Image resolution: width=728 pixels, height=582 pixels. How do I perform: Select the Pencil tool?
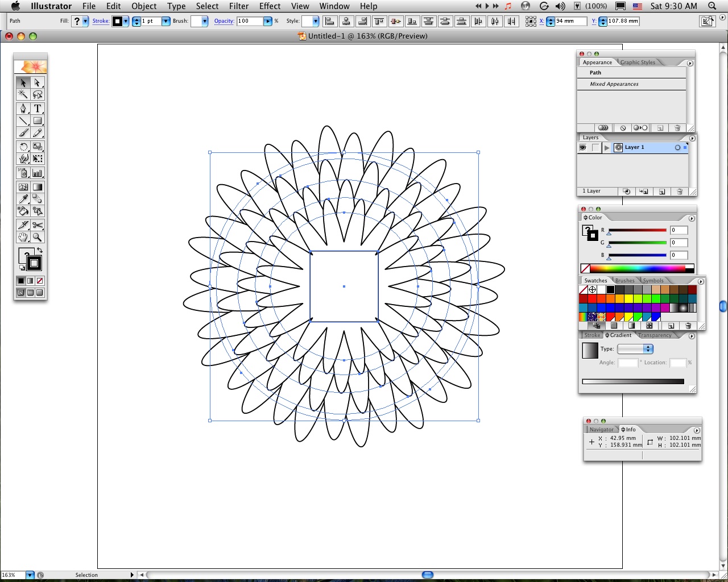[38, 133]
